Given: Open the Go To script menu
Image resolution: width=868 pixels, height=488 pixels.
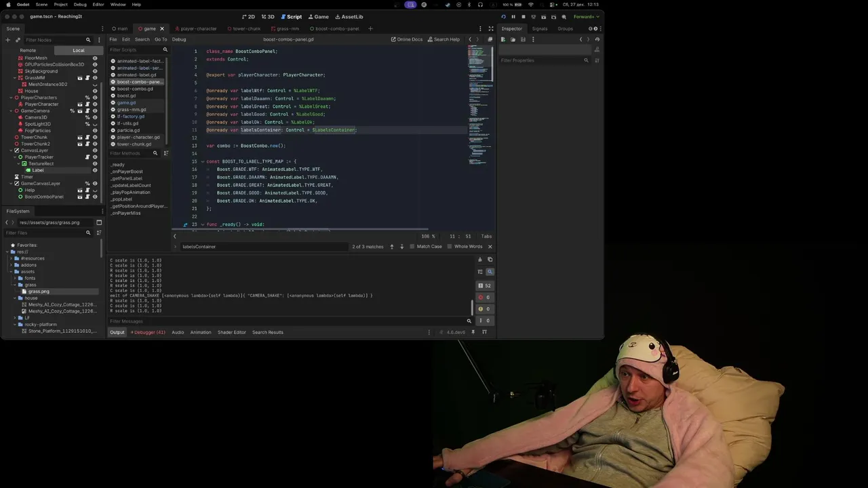Looking at the screenshot, I should (x=160, y=39).
